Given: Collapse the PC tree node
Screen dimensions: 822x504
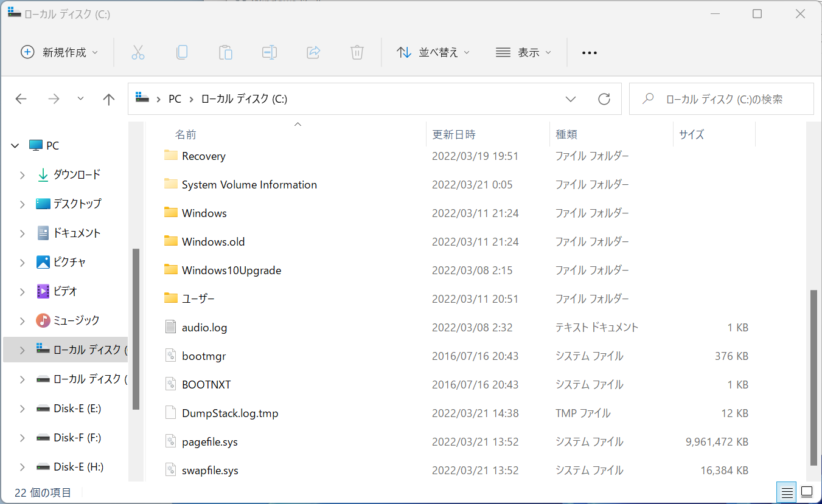Looking at the screenshot, I should (x=15, y=146).
